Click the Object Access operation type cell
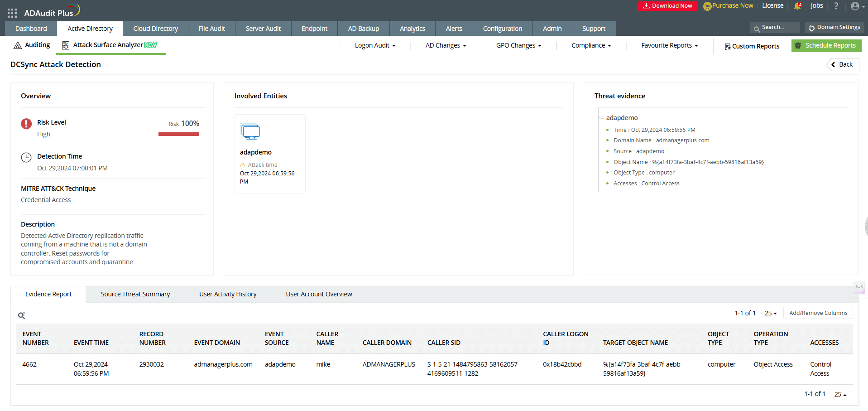 (x=773, y=365)
